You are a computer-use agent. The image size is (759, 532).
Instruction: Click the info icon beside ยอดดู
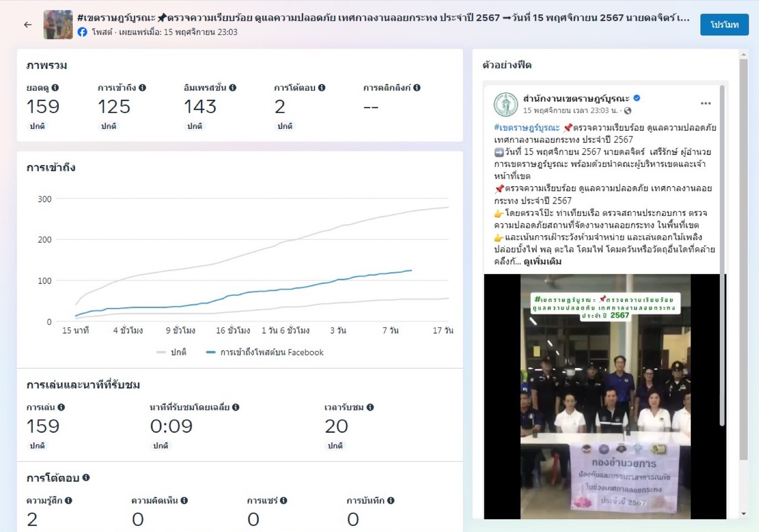coord(55,88)
